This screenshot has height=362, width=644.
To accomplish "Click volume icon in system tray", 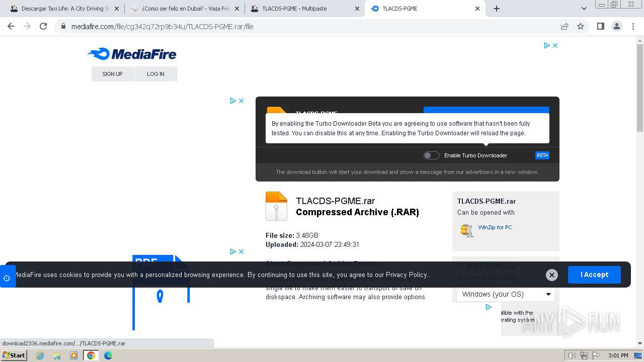I will pyautogui.click(x=572, y=355).
